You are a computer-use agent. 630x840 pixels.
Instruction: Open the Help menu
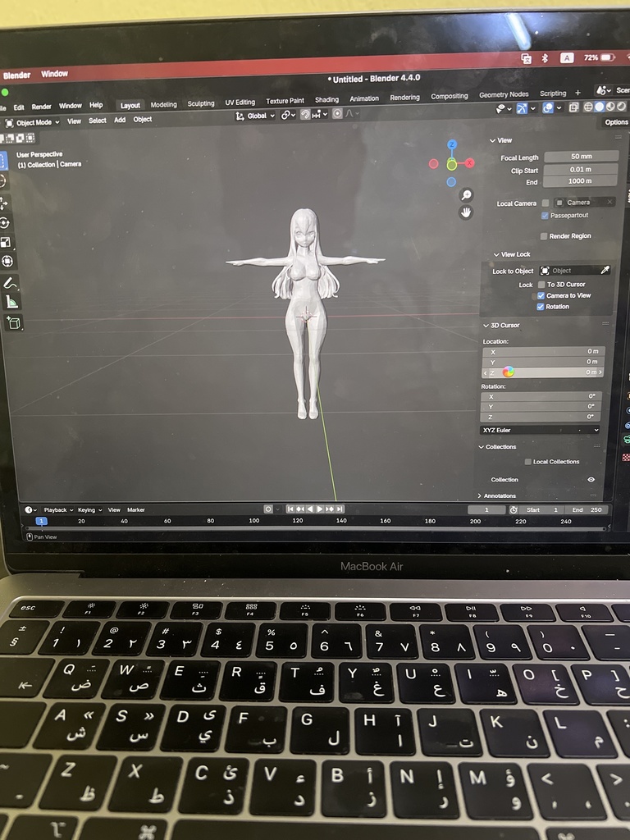pos(96,105)
